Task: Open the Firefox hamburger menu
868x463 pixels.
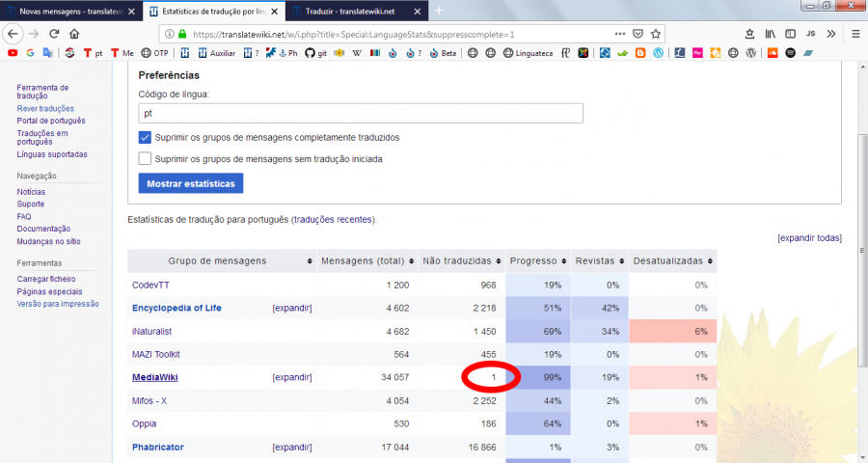Action: pyautogui.click(x=855, y=34)
